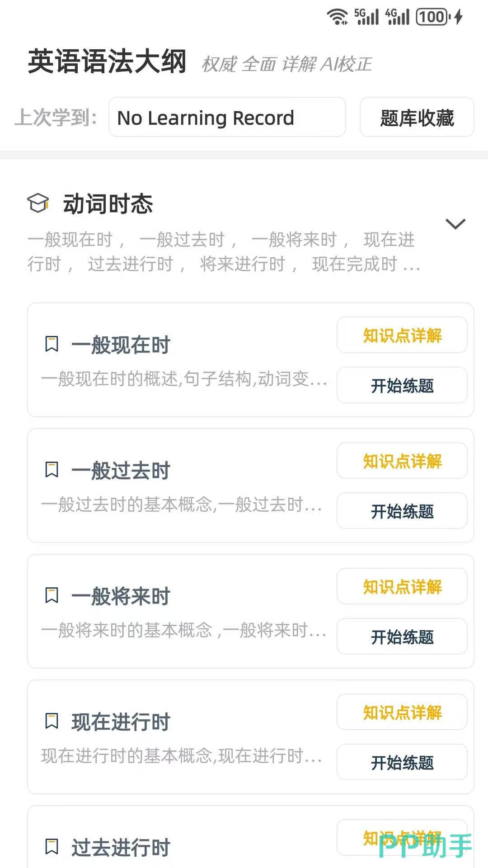
Task: Open the 题库收藏 question collection
Action: click(417, 117)
